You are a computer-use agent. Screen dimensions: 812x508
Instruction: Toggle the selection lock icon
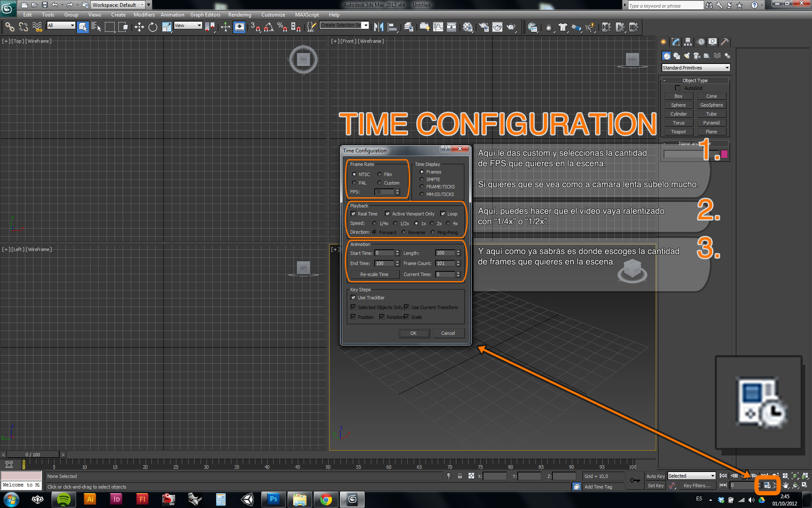click(460, 476)
